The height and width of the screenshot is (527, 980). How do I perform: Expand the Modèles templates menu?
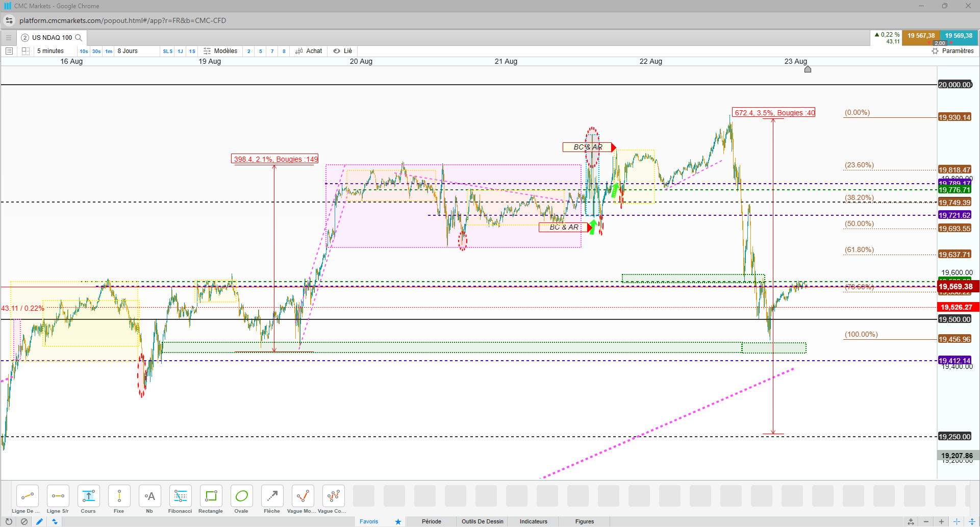[220, 51]
